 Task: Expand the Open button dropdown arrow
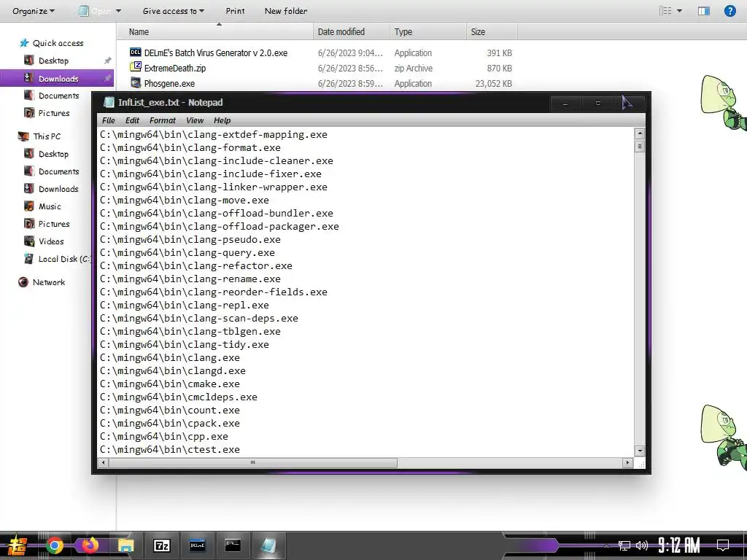click(118, 11)
